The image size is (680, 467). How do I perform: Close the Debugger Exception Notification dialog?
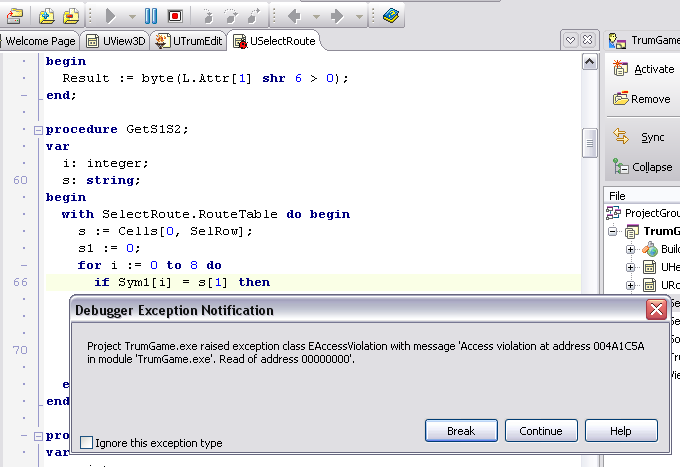pyautogui.click(x=656, y=310)
